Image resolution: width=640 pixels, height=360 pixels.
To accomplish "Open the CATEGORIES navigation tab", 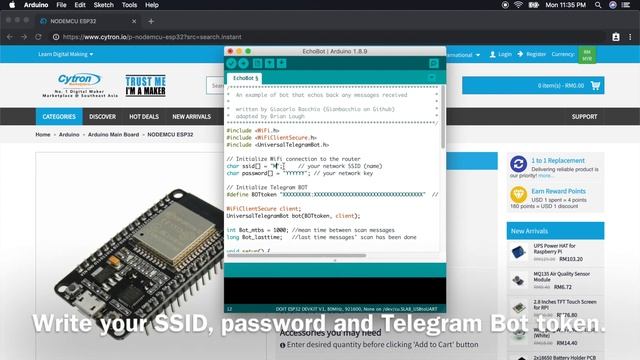I will click(x=59, y=116).
